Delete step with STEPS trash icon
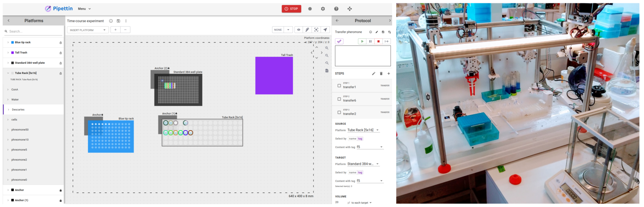 (x=381, y=73)
